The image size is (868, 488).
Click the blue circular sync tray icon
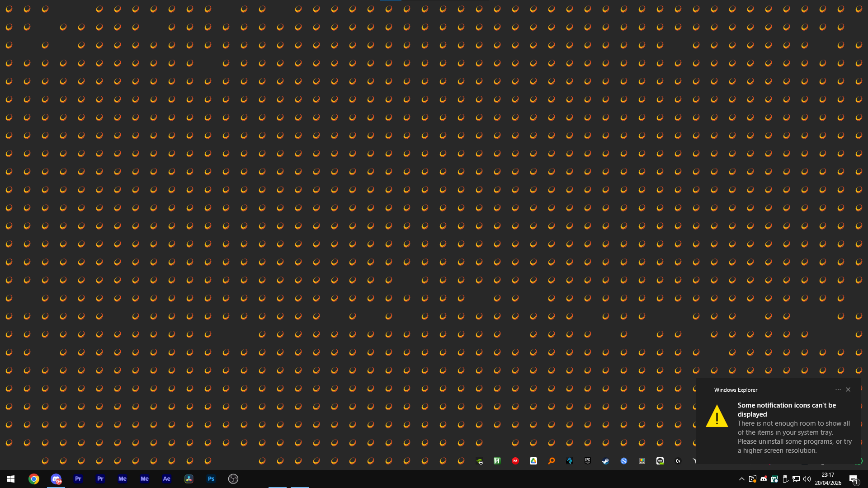tap(624, 461)
